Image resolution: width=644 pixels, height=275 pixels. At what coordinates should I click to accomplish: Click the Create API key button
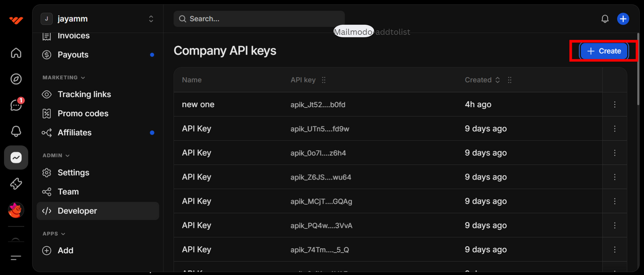click(x=604, y=51)
